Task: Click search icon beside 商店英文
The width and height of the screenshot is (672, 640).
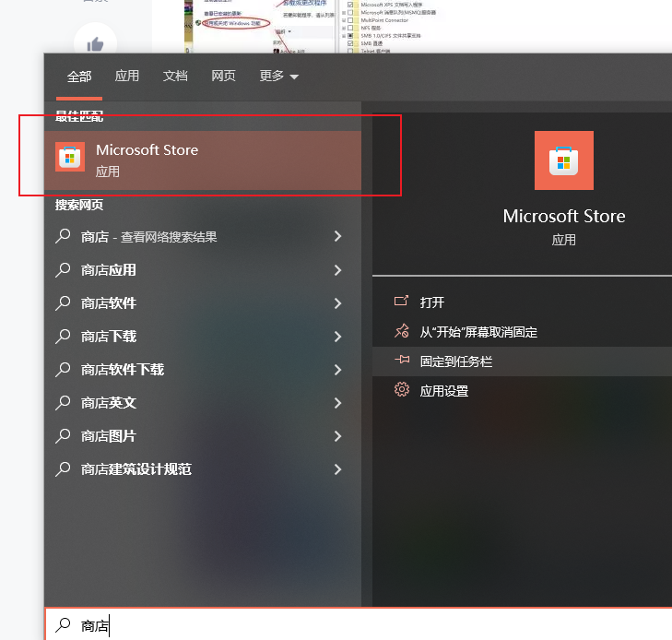Action: point(63,402)
